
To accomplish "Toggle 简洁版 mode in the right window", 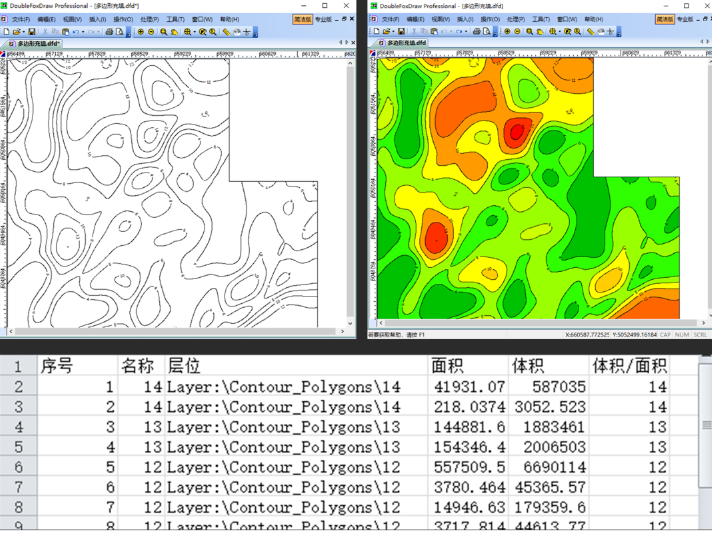I will click(664, 19).
